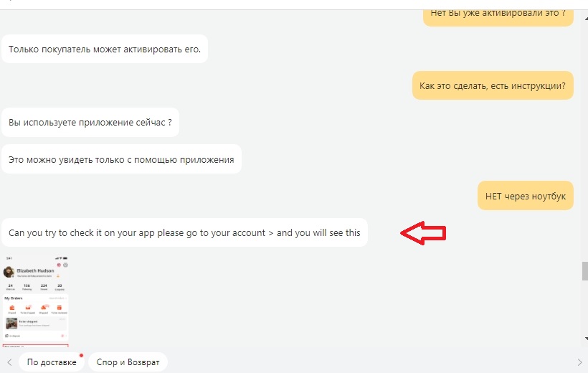Click Elizabeth Hudson's avatar in the screenshot

[9, 272]
